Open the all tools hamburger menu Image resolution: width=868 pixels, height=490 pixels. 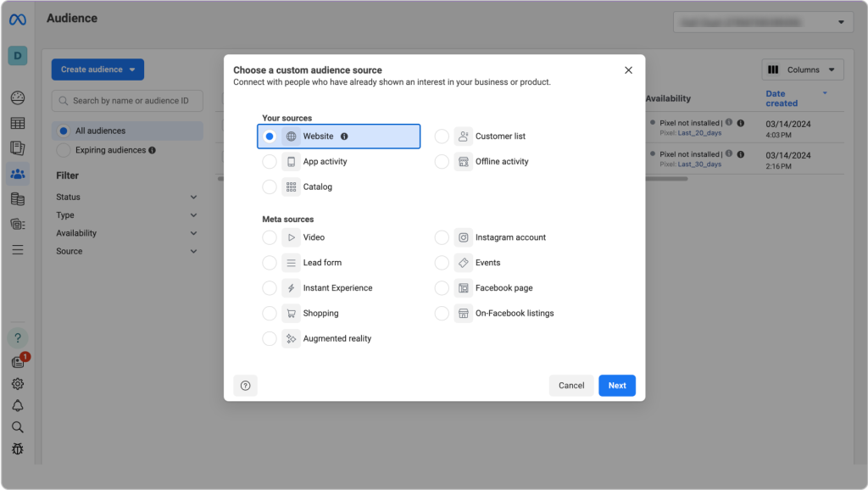[18, 250]
